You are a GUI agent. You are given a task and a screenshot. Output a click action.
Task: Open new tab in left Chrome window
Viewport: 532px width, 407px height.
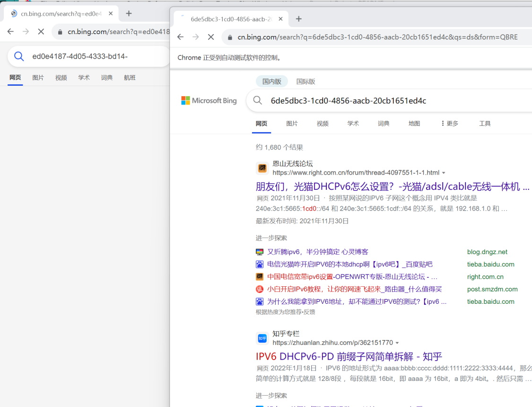tap(129, 14)
